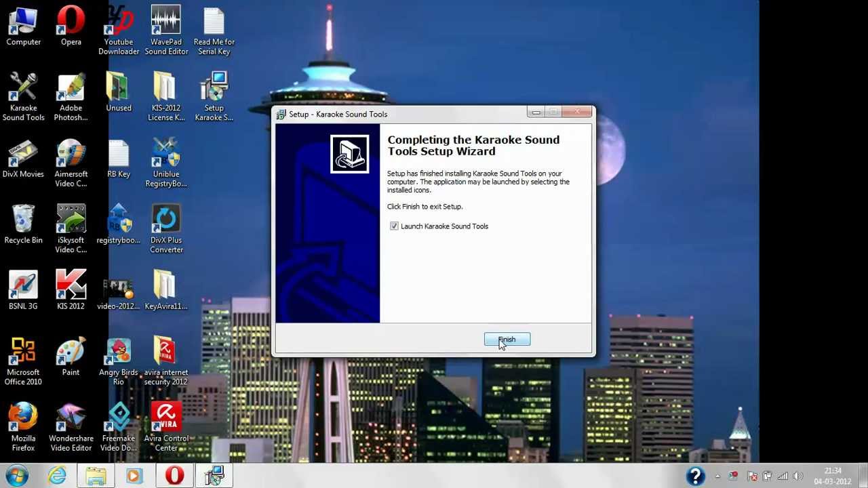Image resolution: width=868 pixels, height=488 pixels.
Task: Click the Finish button in Setup wizard
Action: coord(507,340)
